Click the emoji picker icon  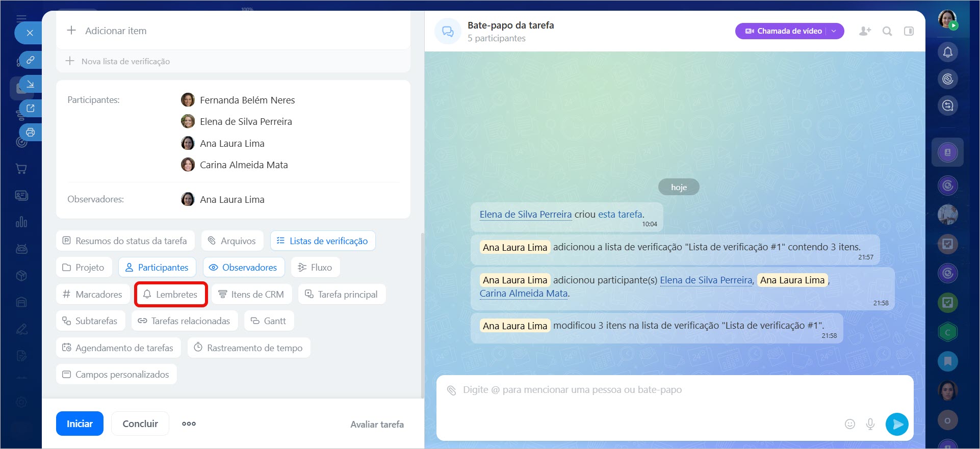tap(849, 424)
